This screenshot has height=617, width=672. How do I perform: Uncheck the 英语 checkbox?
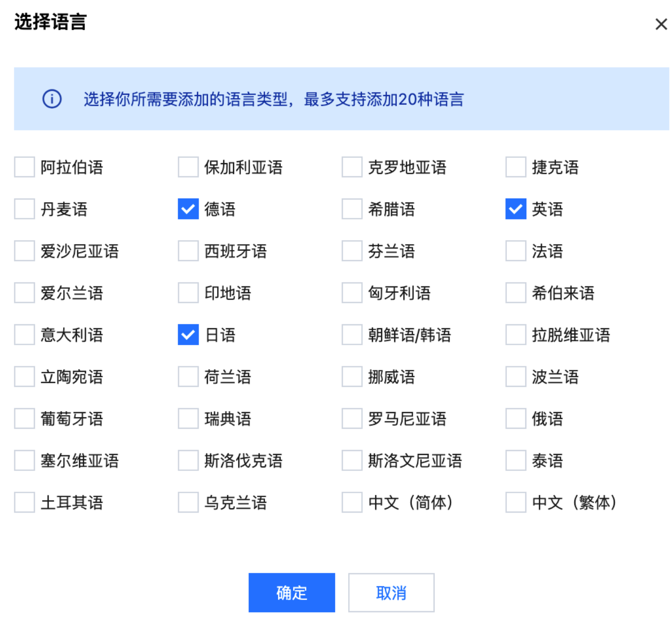tap(516, 209)
